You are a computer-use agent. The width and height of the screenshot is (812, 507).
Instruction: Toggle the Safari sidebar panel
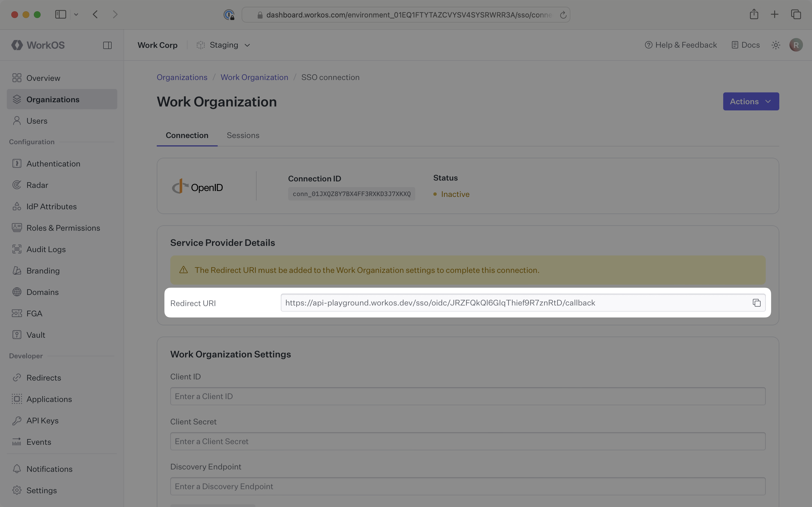click(60, 14)
